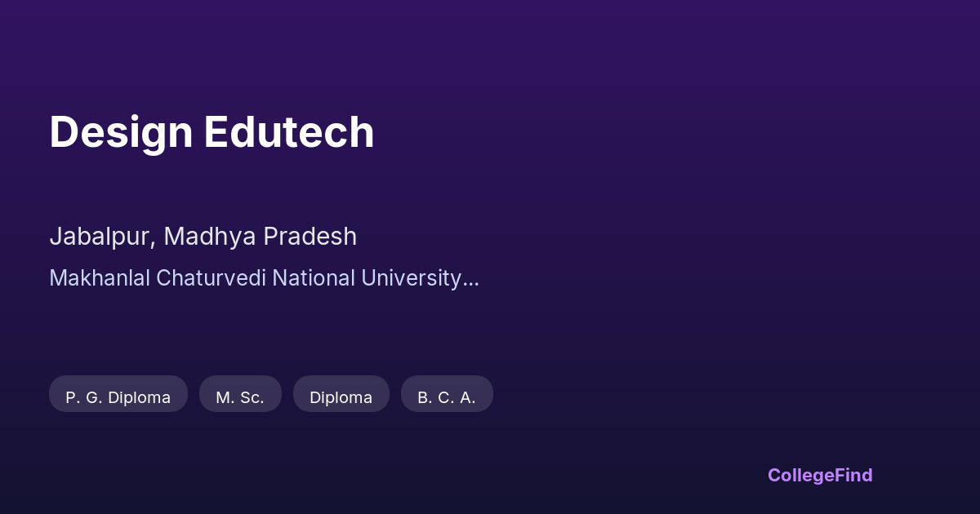The width and height of the screenshot is (980, 514).
Task: Click the Design Edutech title
Action: pyautogui.click(x=212, y=132)
